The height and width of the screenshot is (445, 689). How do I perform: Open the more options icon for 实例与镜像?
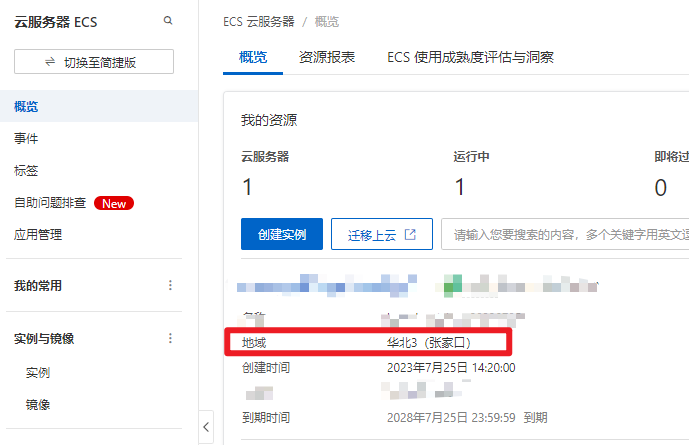click(x=170, y=338)
